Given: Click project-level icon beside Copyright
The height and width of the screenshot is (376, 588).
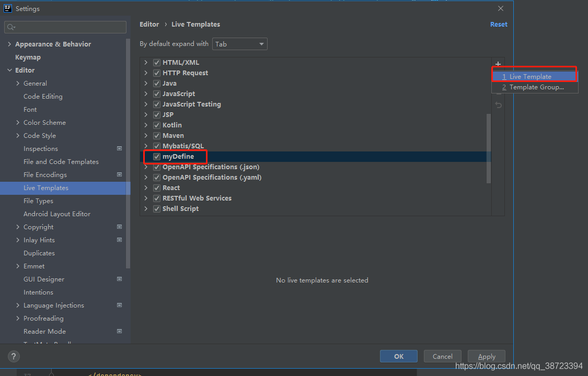Looking at the screenshot, I should point(119,227).
